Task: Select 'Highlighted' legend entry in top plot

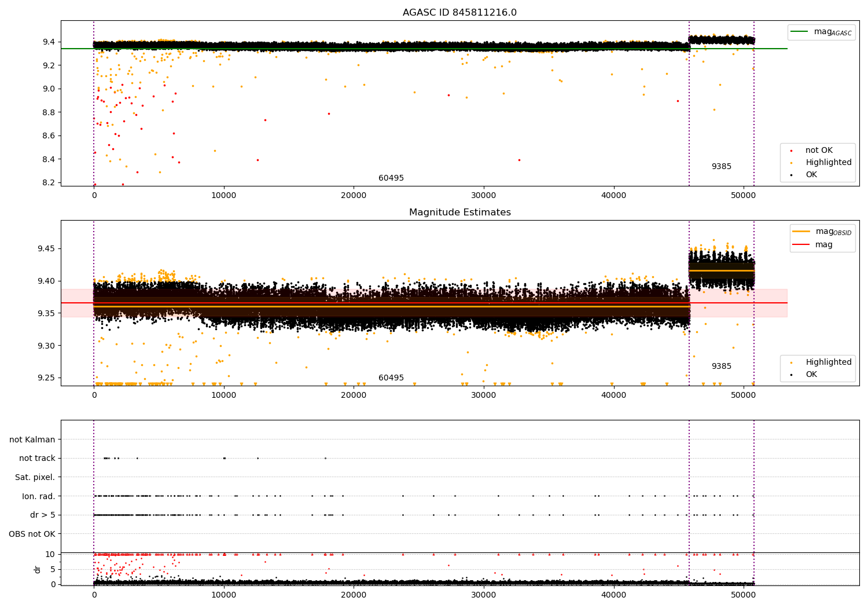Action: coord(828,163)
